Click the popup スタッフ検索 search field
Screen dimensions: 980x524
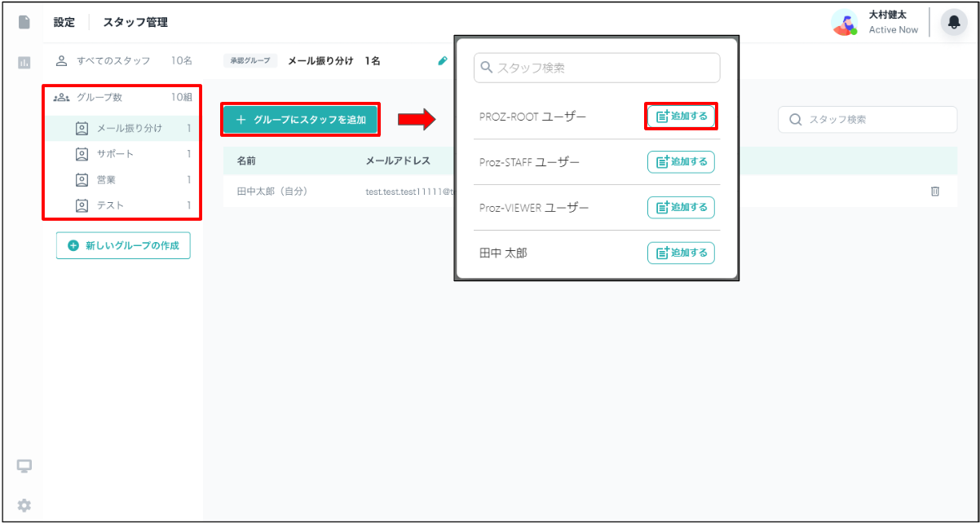click(597, 68)
